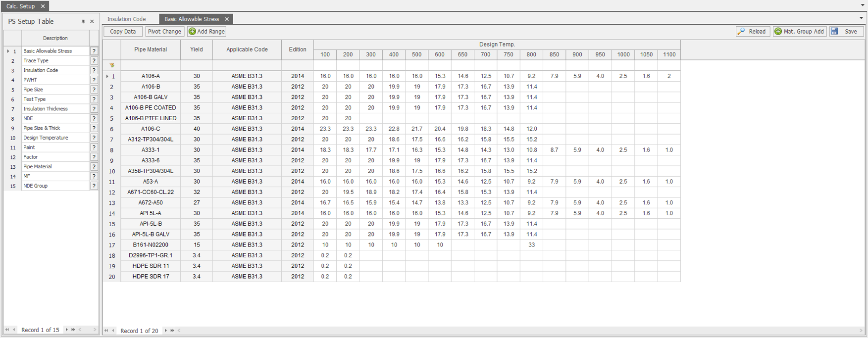Click the Pipe Material filter field
The height and width of the screenshot is (338, 868).
pos(151,65)
